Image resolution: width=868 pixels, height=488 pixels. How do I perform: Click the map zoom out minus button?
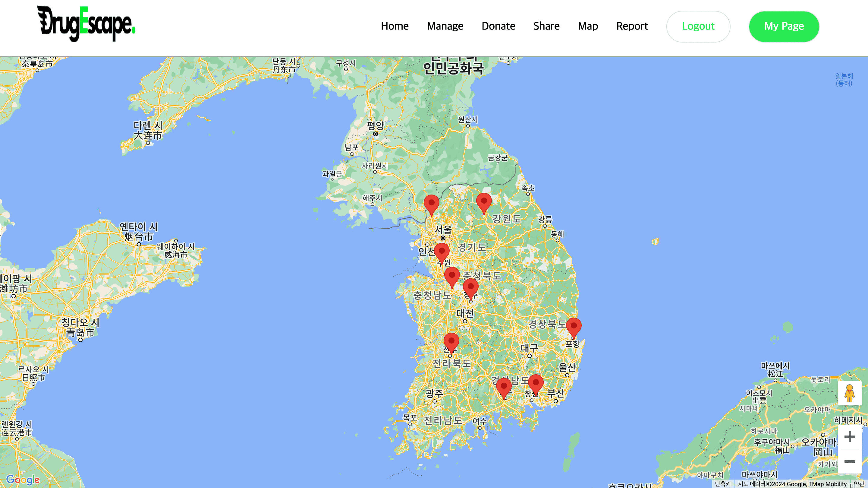pyautogui.click(x=850, y=461)
